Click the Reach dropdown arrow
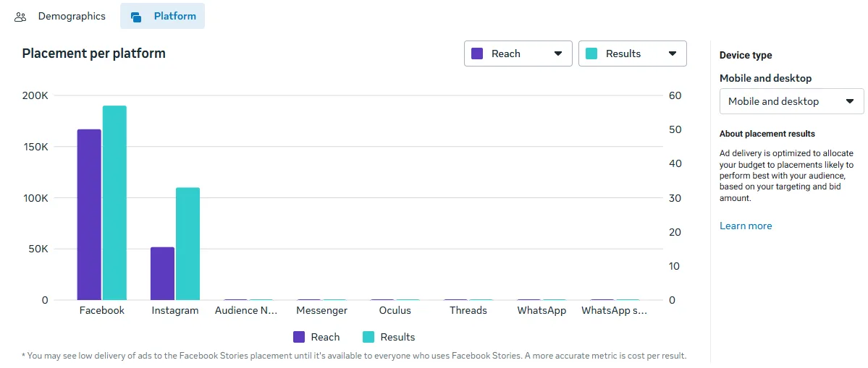 coord(558,54)
